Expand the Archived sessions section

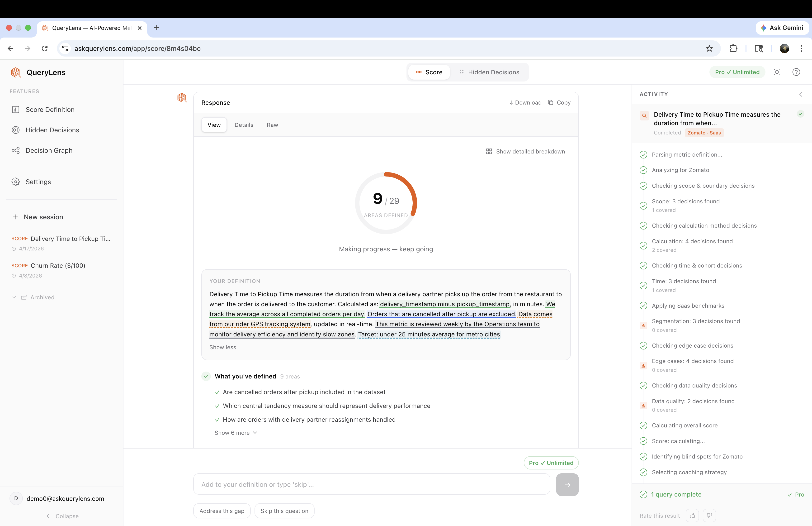point(42,297)
